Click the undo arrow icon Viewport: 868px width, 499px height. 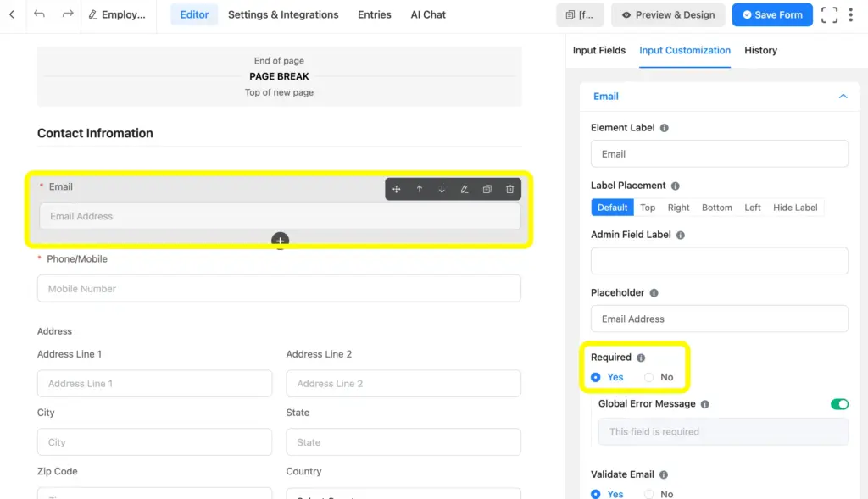tap(39, 14)
